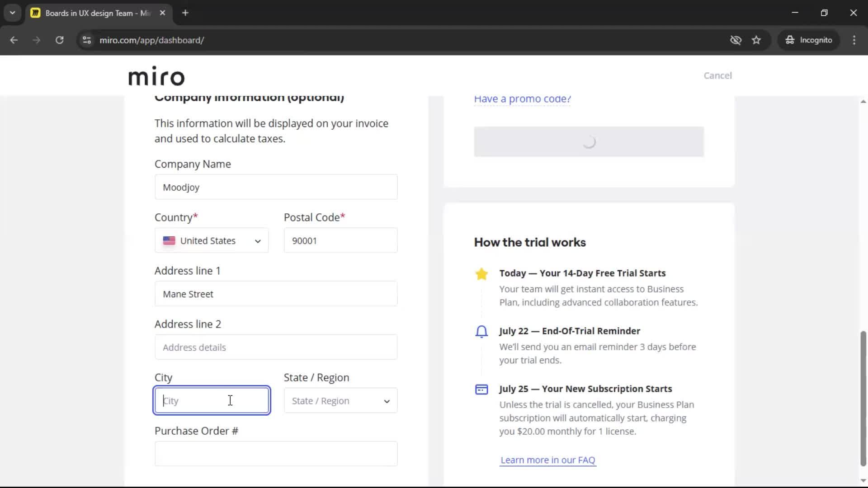868x488 pixels.
Task: Click the Purchase Order # label
Action: click(196, 431)
